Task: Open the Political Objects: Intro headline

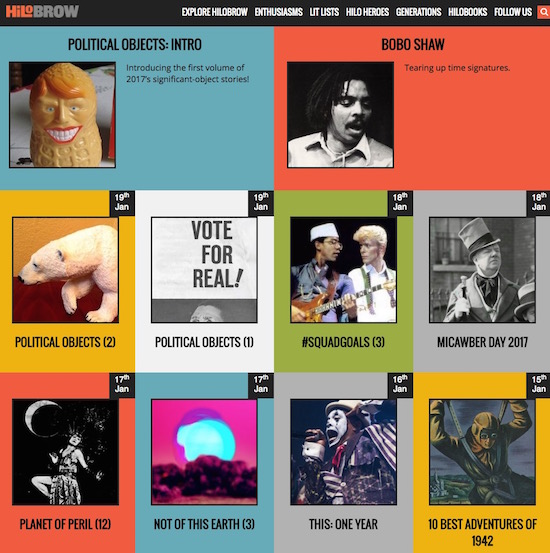Action: click(x=135, y=44)
